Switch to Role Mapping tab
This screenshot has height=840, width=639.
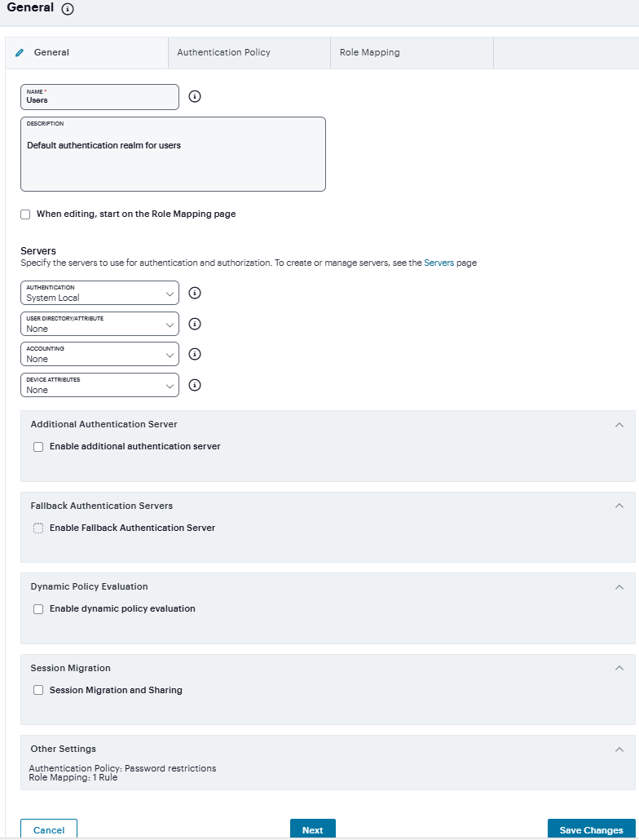pos(370,52)
